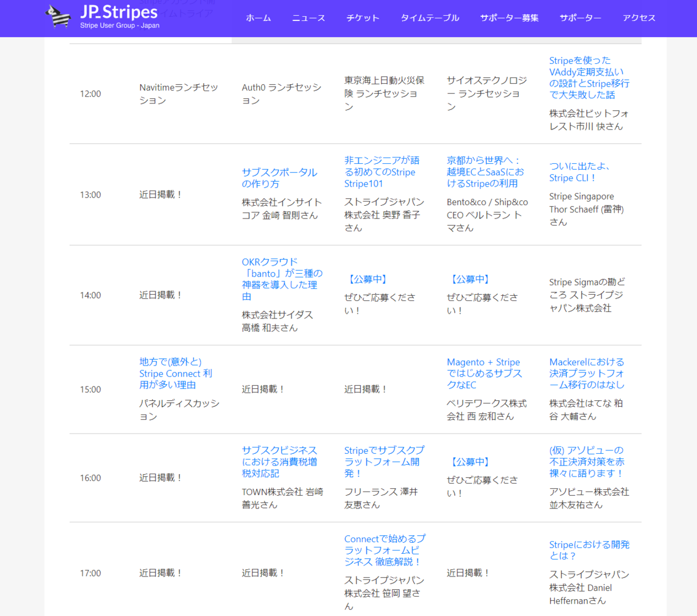697x616 pixels.
Task: Click Navitimeランチセッション cell text
Action: tap(178, 94)
